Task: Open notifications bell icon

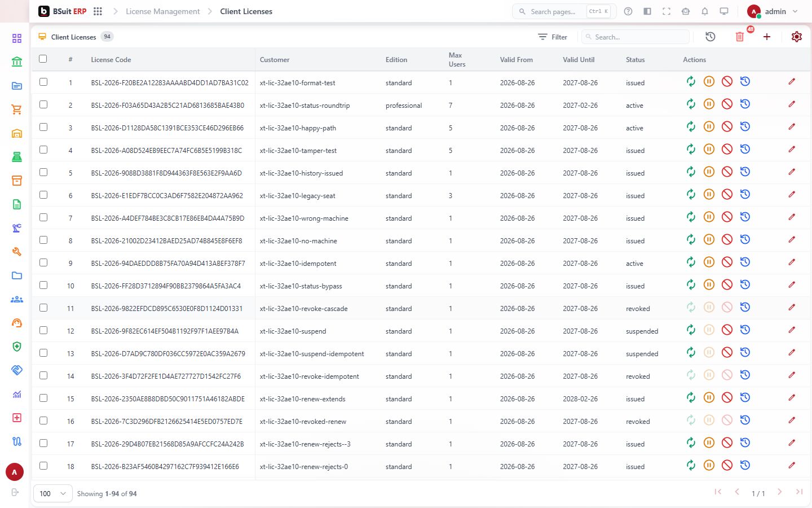Action: pyautogui.click(x=705, y=11)
